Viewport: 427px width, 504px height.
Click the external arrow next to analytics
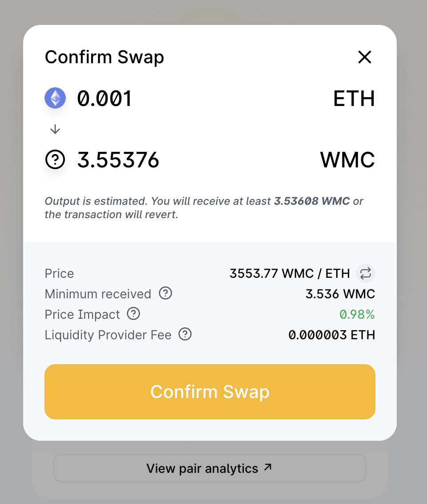[x=268, y=467]
